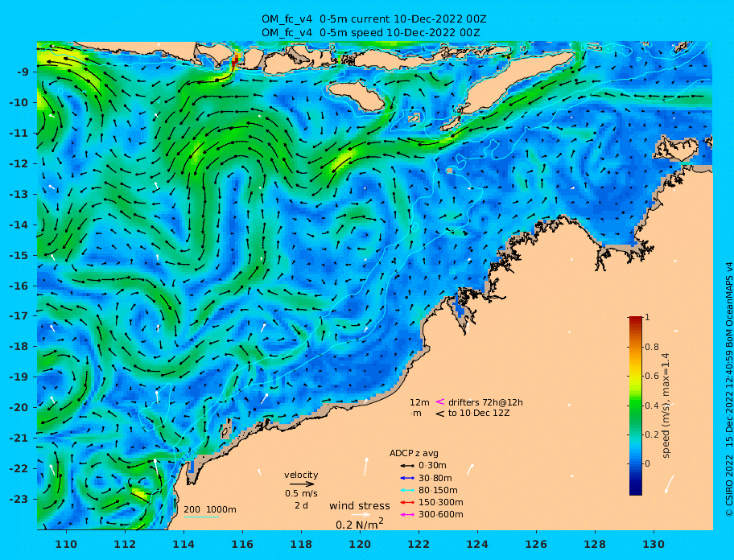This screenshot has height=560, width=734.
Task: Click the '200 1000m' depth contour label
Action: pyautogui.click(x=210, y=509)
